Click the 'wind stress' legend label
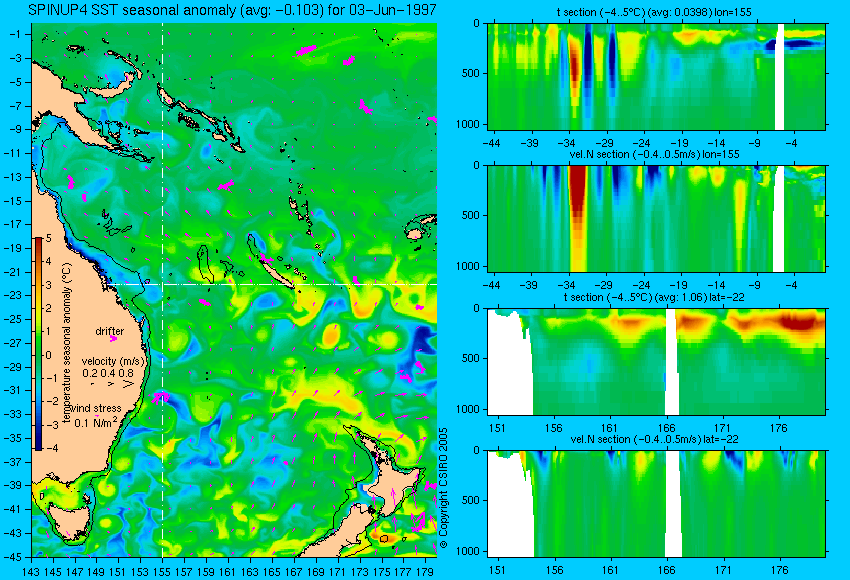This screenshot has width=850, height=580. [96, 408]
